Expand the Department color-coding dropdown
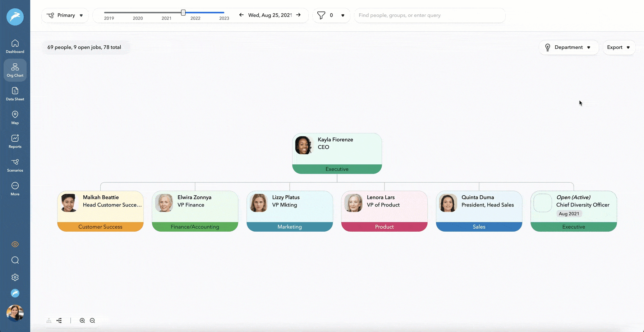 (x=569, y=47)
